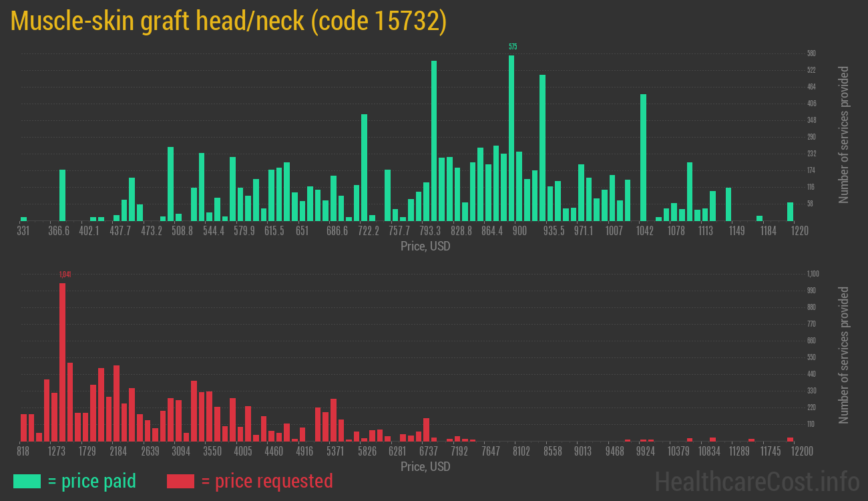
Task: Select the tallest green bar labeled 575
Action: pyautogui.click(x=511, y=138)
